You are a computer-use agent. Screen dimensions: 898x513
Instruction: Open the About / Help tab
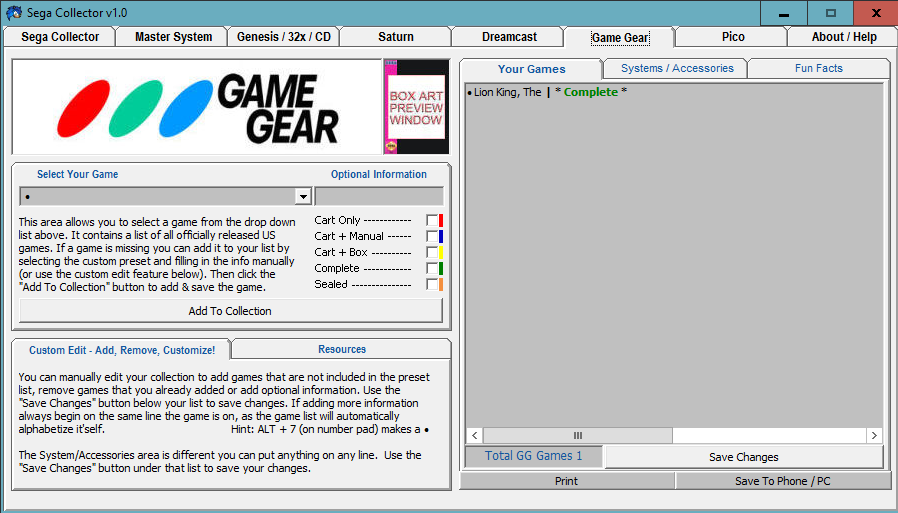(844, 37)
